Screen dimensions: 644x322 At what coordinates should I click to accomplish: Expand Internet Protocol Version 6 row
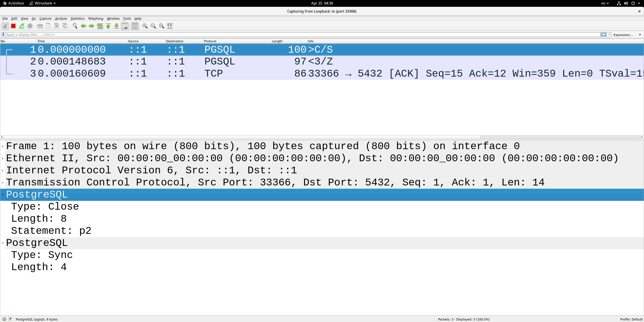pyautogui.click(x=3, y=171)
